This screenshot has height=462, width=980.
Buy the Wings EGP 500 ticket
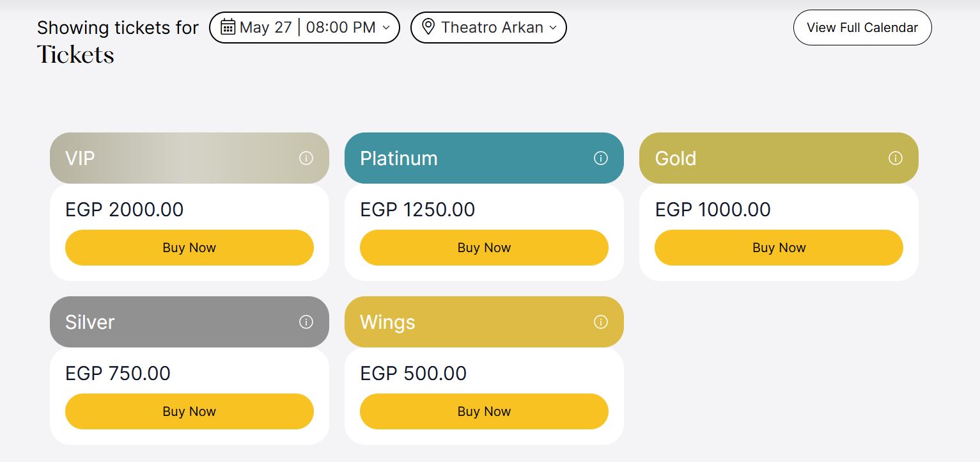point(484,411)
